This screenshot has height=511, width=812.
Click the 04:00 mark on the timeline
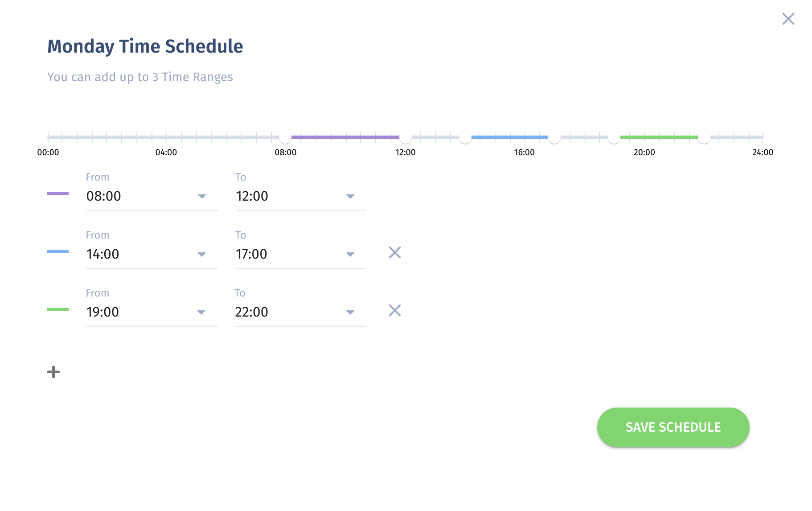click(166, 152)
